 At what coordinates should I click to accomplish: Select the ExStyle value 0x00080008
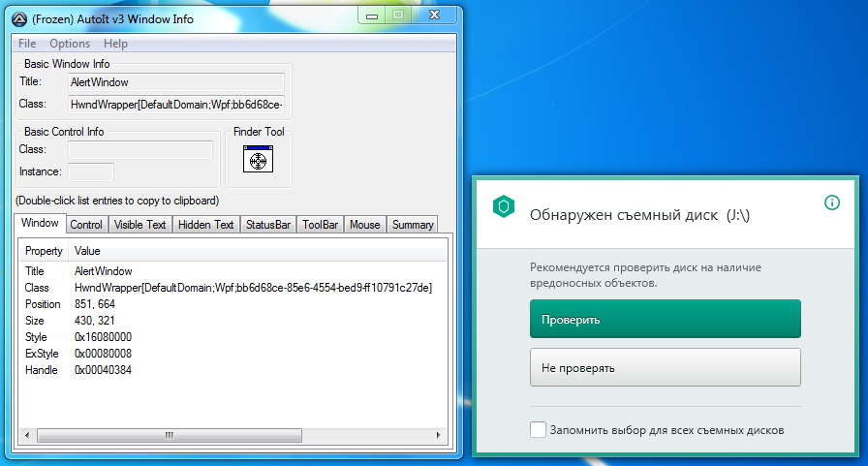pos(103,353)
